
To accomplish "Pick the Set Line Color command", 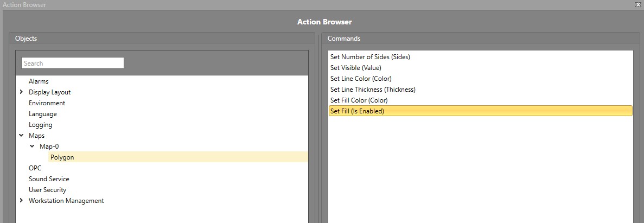I will pyautogui.click(x=361, y=79).
